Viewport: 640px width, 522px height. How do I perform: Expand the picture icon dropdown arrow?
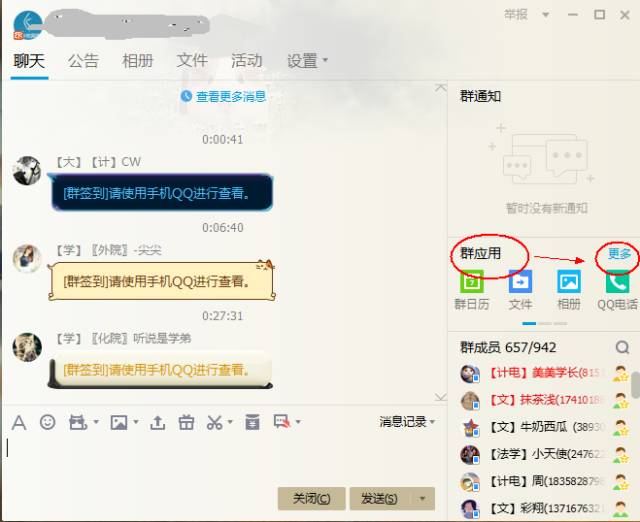[136, 422]
